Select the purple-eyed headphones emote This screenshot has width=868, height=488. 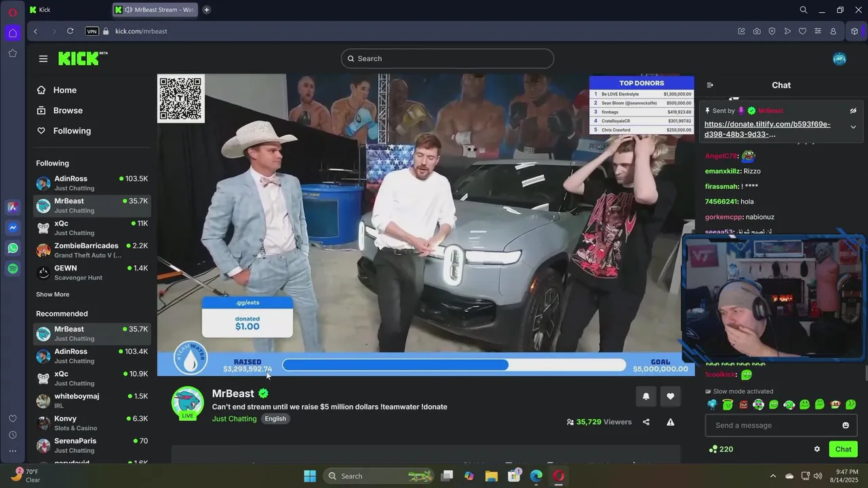tap(759, 405)
